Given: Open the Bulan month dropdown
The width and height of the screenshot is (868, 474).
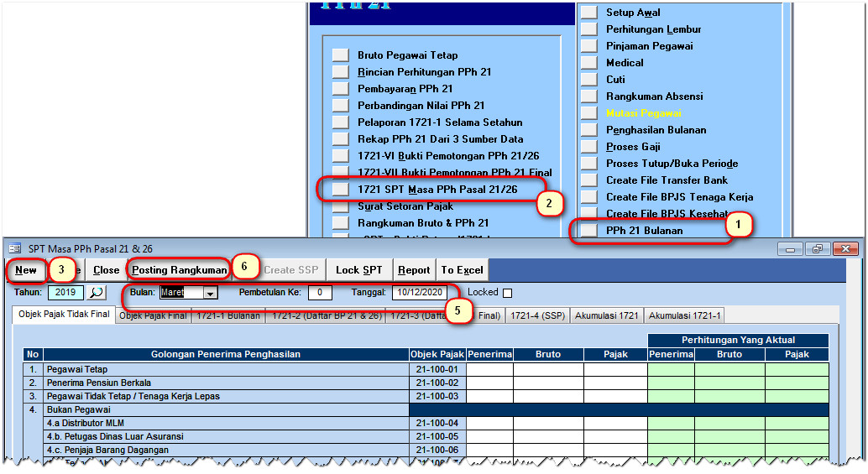Looking at the screenshot, I should click(x=210, y=293).
